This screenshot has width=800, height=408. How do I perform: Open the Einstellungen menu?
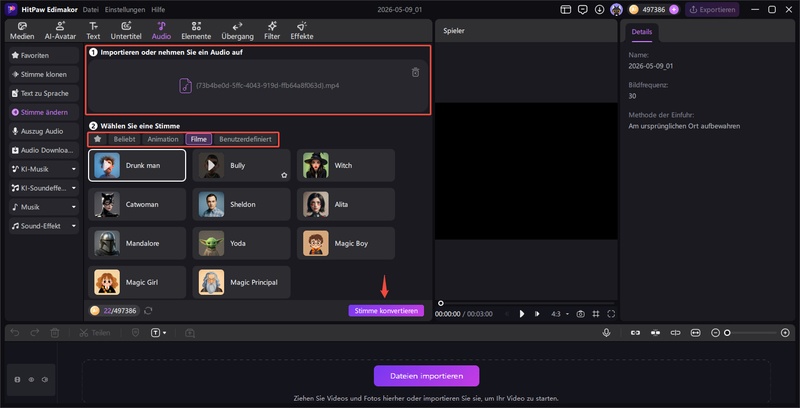(x=125, y=10)
